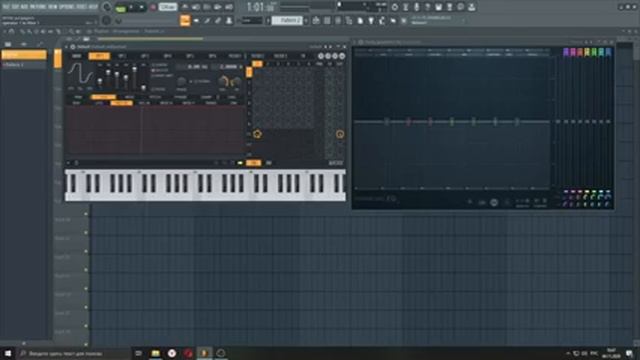Open File Explorer from taskbar

click(x=156, y=353)
